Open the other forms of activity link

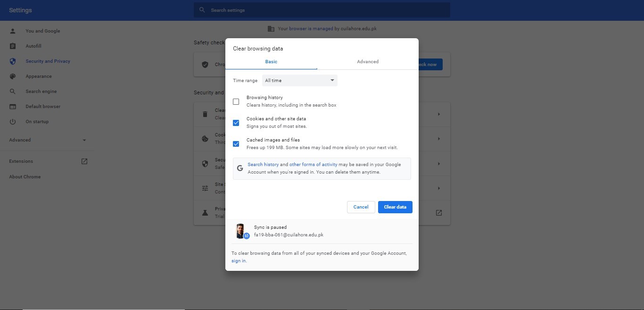313,165
